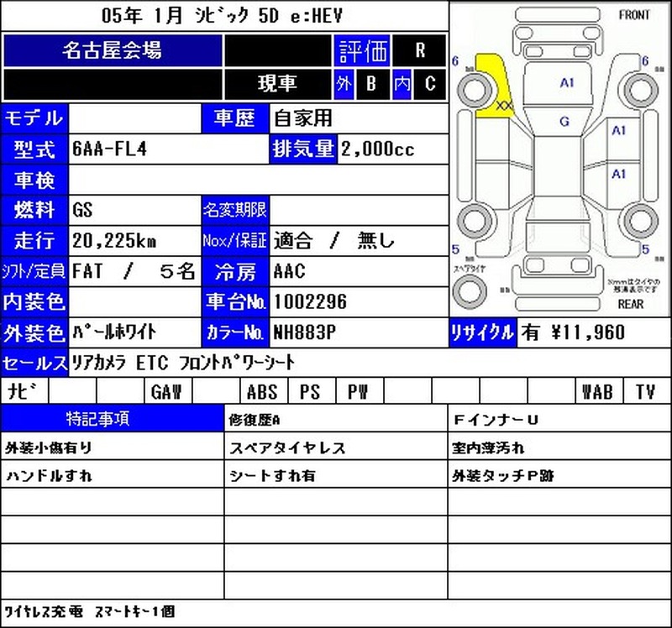
Task: Click the 燃料 label
Action: pyautogui.click(x=34, y=211)
